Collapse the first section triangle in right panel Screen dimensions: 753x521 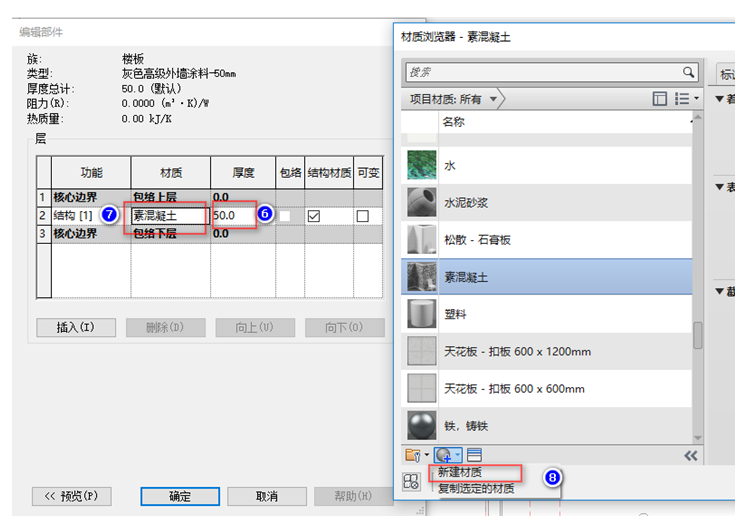(x=719, y=99)
